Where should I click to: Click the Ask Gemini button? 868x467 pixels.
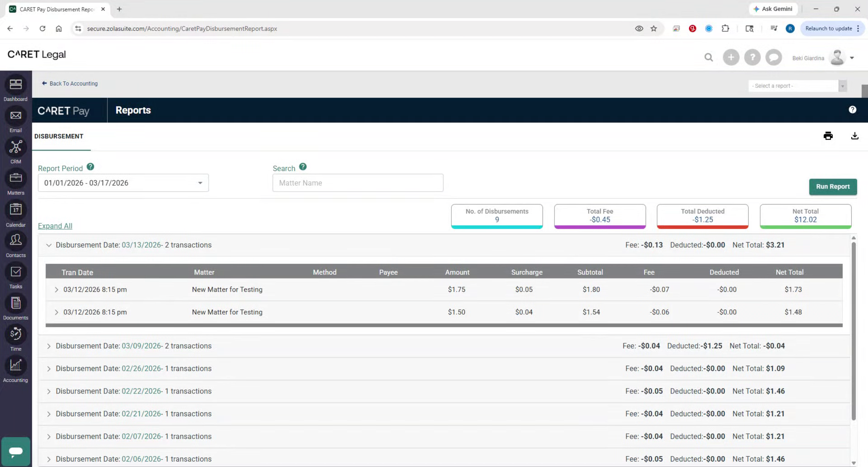[773, 9]
